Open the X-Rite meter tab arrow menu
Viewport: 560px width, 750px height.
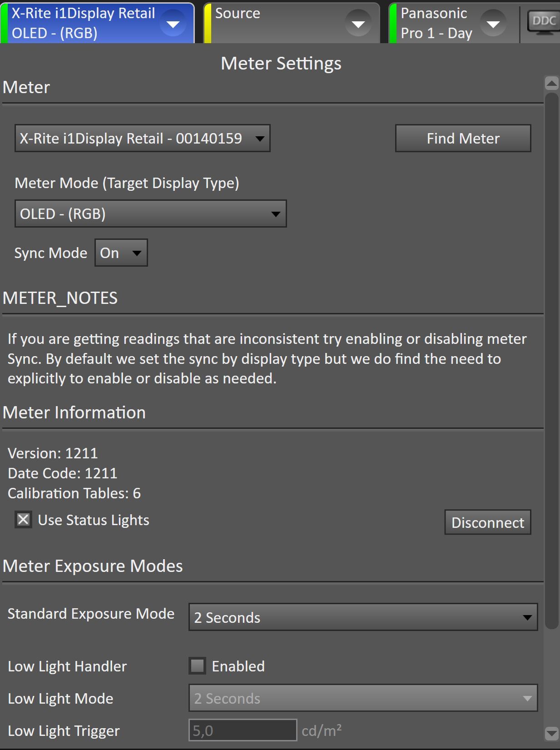pyautogui.click(x=173, y=24)
